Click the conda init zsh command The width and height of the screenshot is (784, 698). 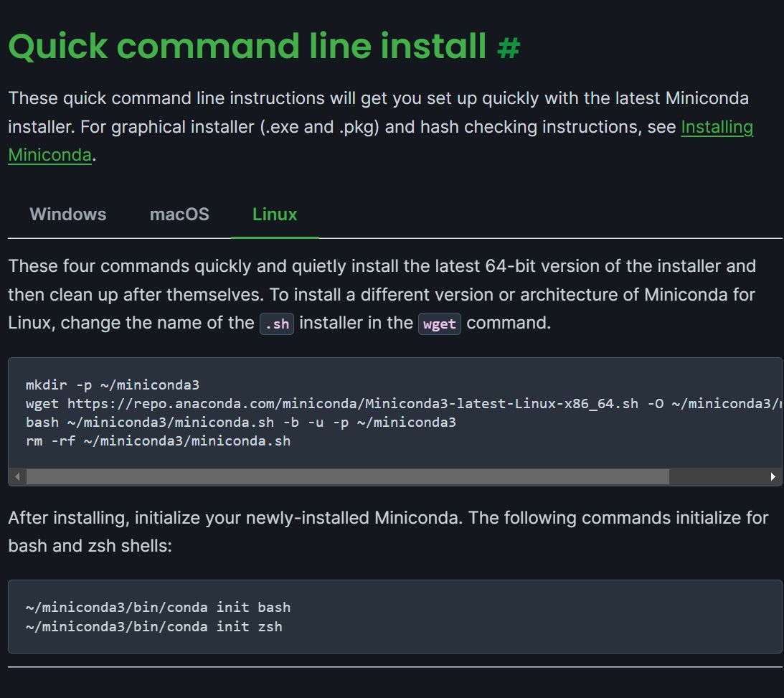[154, 626]
